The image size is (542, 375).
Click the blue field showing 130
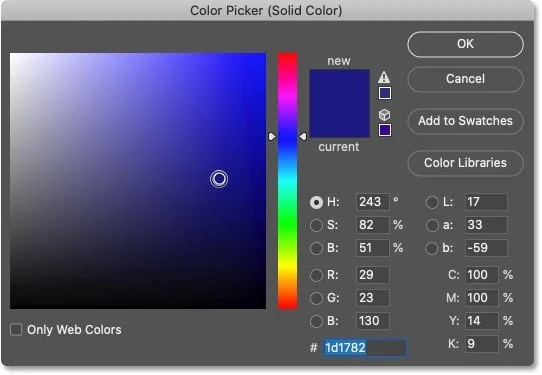point(373,321)
